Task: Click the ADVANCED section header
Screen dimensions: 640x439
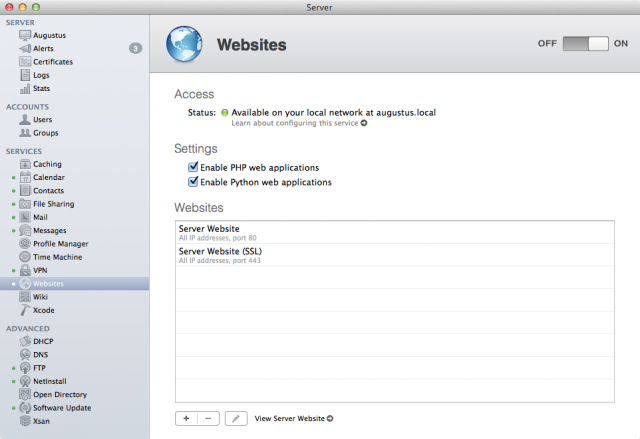Action: tap(27, 329)
